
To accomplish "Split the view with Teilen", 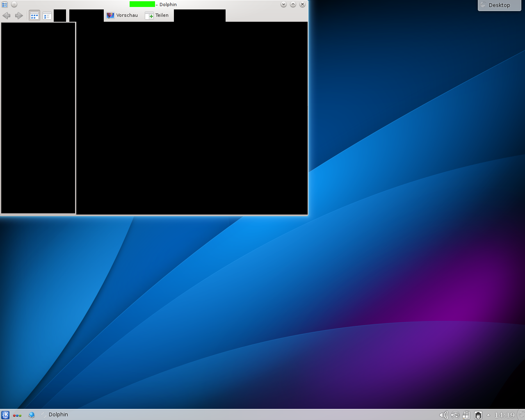I will [x=157, y=16].
